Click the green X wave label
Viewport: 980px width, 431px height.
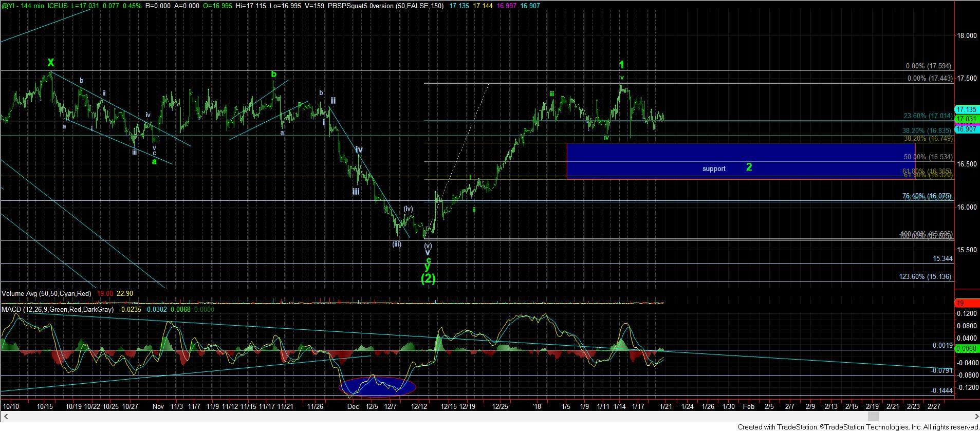click(50, 63)
